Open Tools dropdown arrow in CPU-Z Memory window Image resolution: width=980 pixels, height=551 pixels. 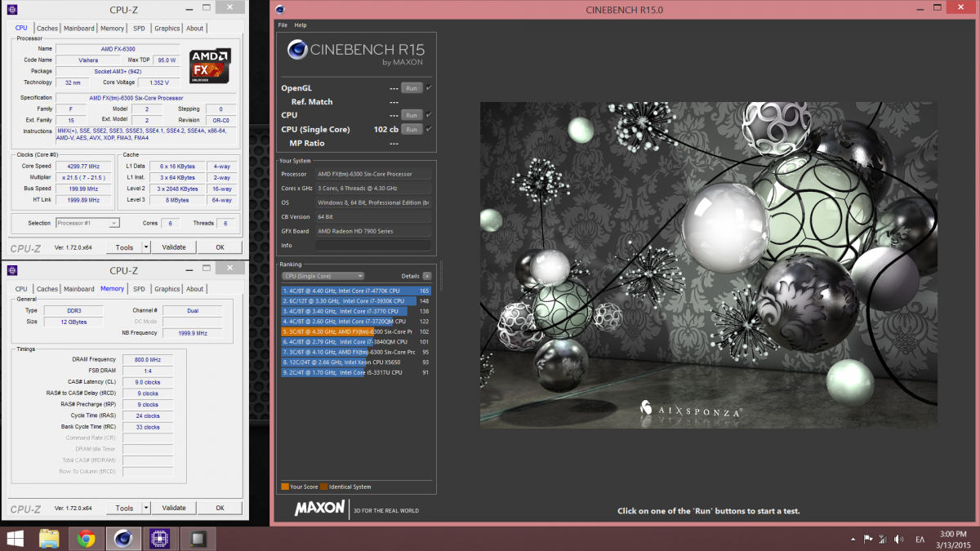(146, 508)
